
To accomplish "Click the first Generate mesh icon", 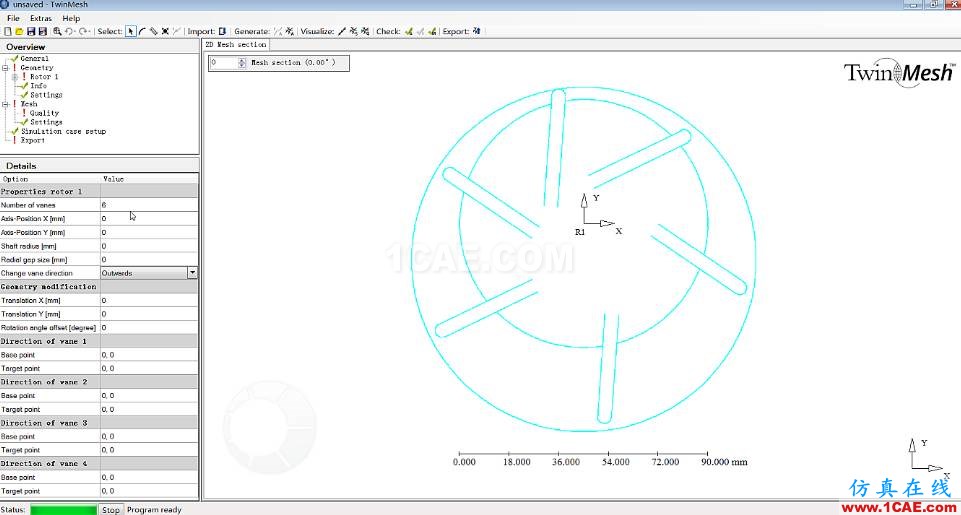I will (x=278, y=31).
